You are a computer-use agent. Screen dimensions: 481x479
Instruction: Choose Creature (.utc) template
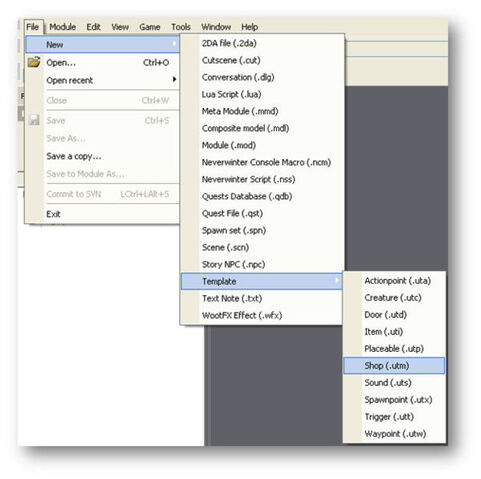point(394,298)
